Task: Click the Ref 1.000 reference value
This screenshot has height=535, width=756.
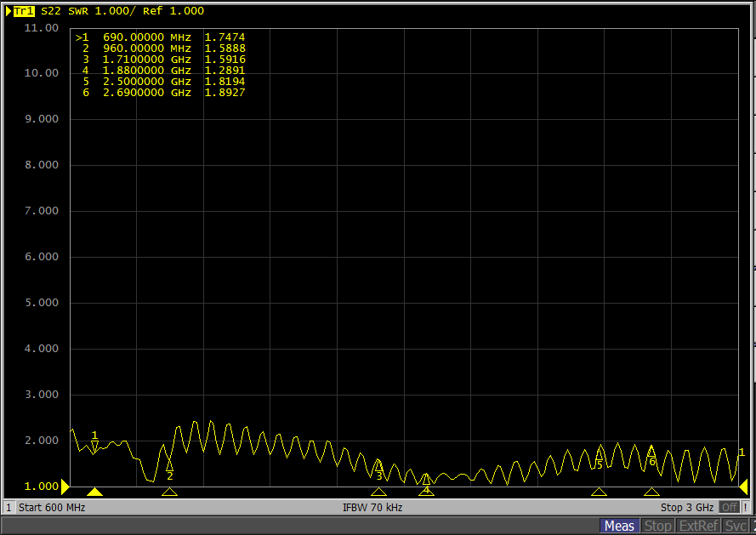Action: pos(173,11)
